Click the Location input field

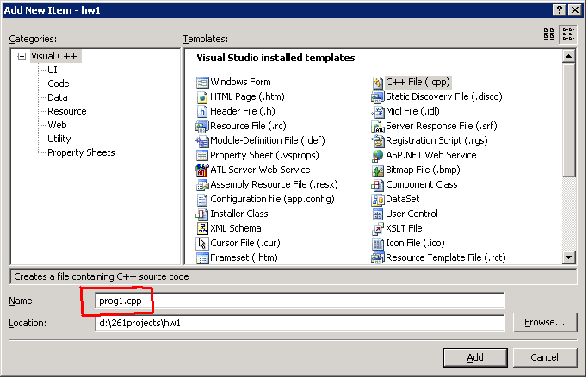click(300, 323)
